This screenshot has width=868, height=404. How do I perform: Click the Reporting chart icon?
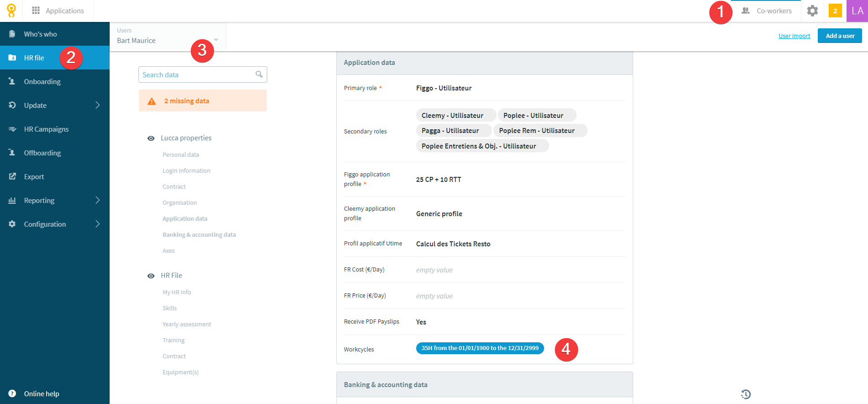coord(12,200)
